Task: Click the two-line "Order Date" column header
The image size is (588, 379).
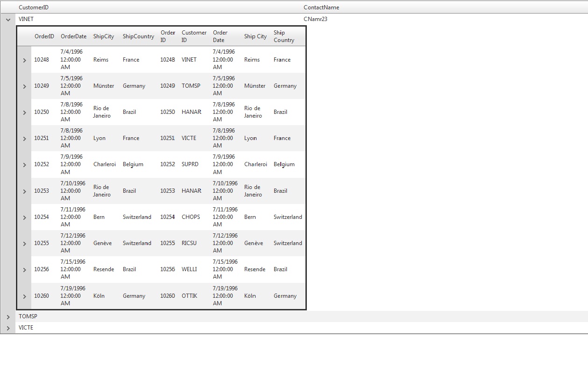Action: pos(220,36)
